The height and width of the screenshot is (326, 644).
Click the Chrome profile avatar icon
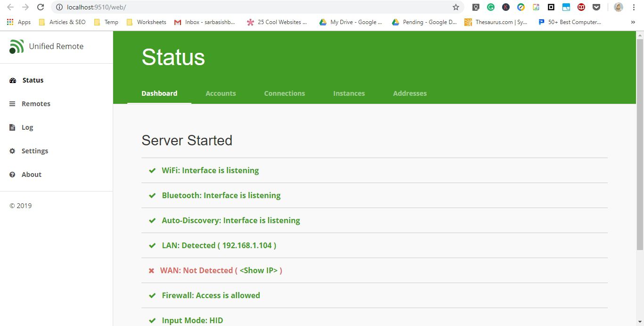[x=618, y=7]
